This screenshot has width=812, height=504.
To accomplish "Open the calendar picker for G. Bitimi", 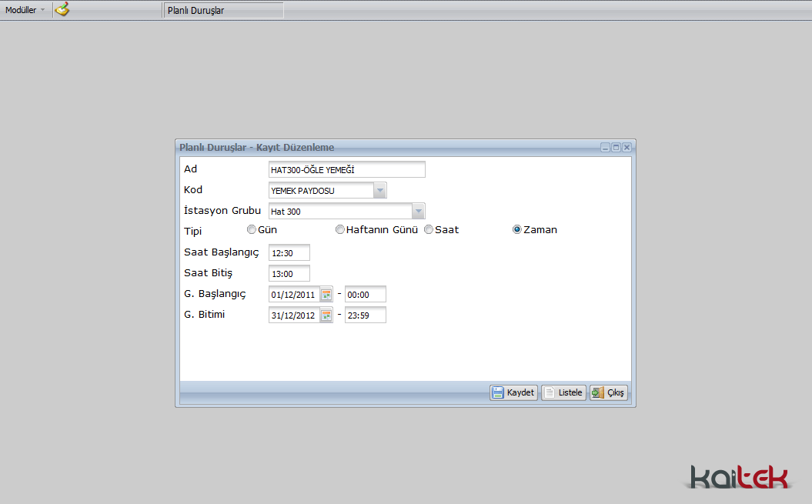I will tap(326, 315).
